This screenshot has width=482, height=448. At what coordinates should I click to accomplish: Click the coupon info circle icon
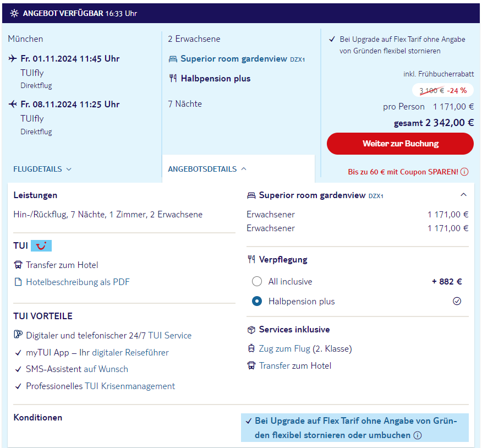pos(464,172)
